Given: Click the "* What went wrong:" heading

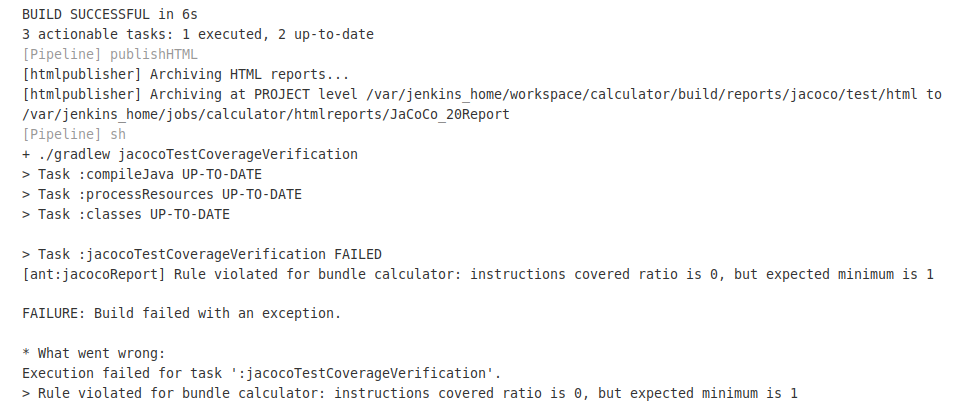Looking at the screenshot, I should coord(94,353).
